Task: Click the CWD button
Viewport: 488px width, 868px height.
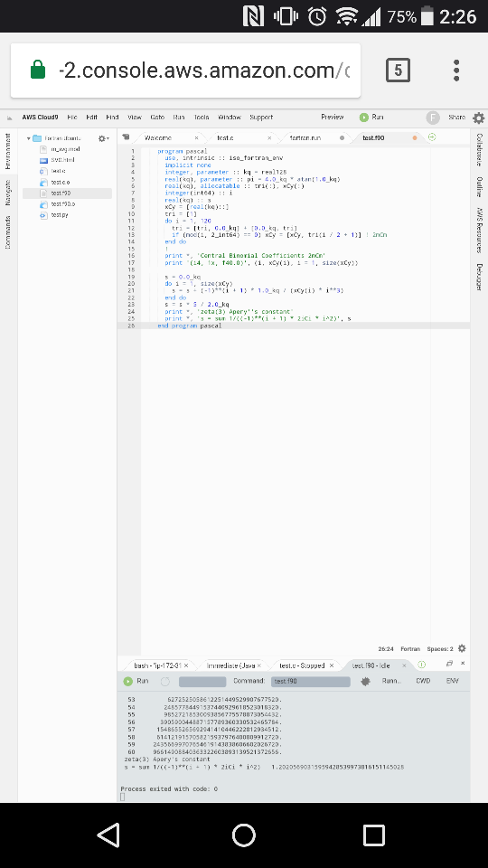Action: (x=423, y=682)
